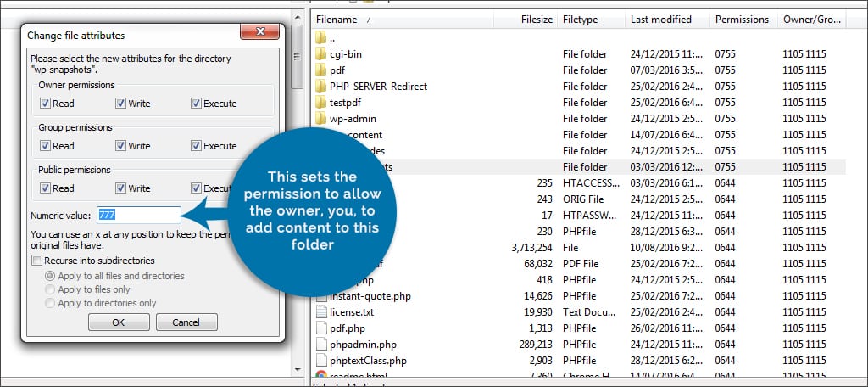This screenshot has height=387, width=868.
Task: Click the PHP-SERVER-Redirect folder icon
Action: [x=321, y=86]
